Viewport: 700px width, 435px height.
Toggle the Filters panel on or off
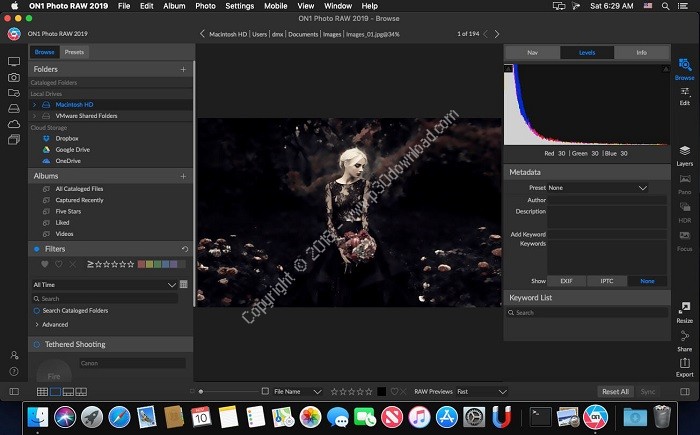(37, 249)
